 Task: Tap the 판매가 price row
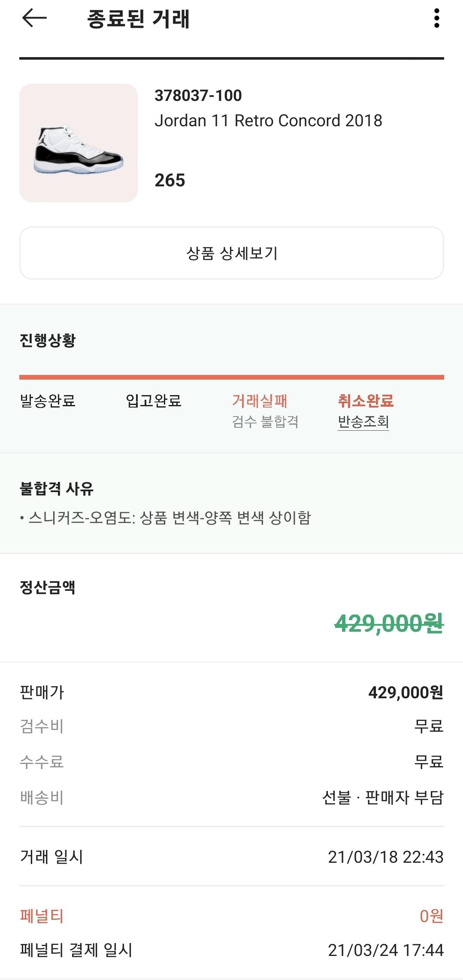click(232, 692)
